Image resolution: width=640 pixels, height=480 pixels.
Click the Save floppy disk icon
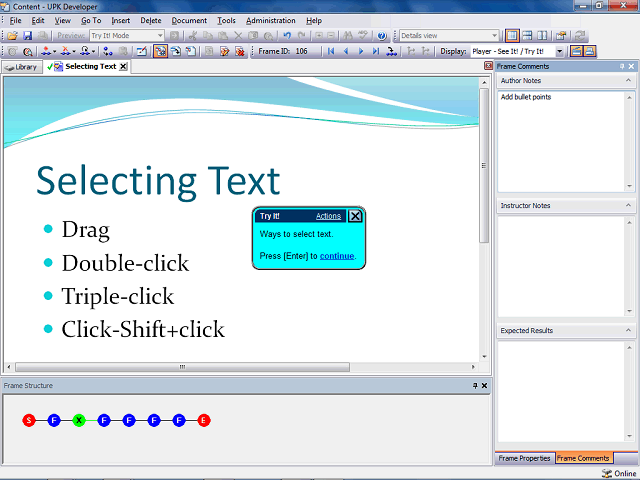pos(27,36)
